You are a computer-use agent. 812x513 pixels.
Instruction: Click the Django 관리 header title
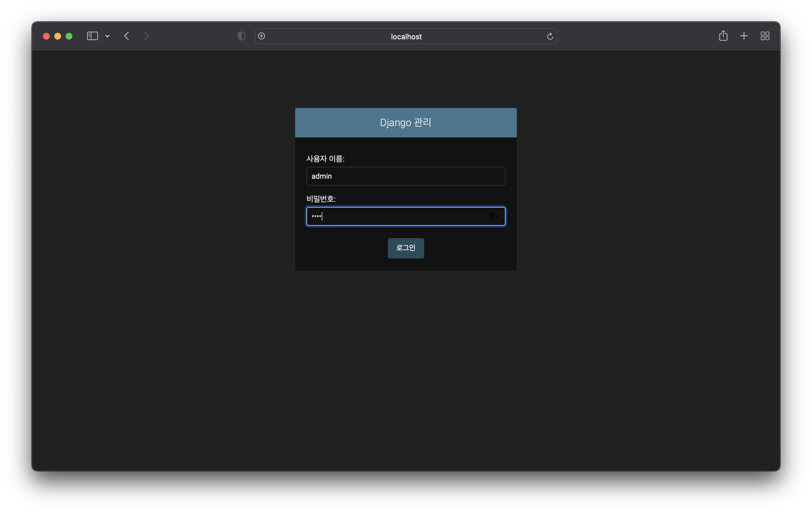click(406, 122)
